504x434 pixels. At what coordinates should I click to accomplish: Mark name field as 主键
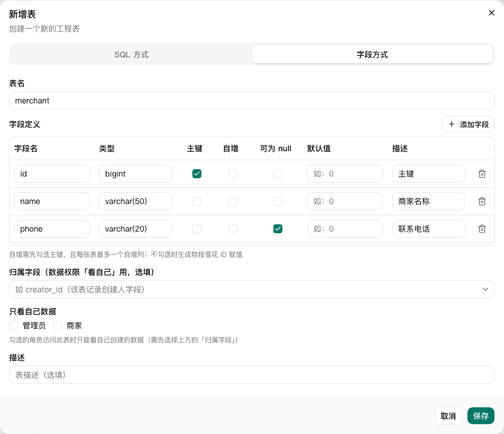coord(197,201)
